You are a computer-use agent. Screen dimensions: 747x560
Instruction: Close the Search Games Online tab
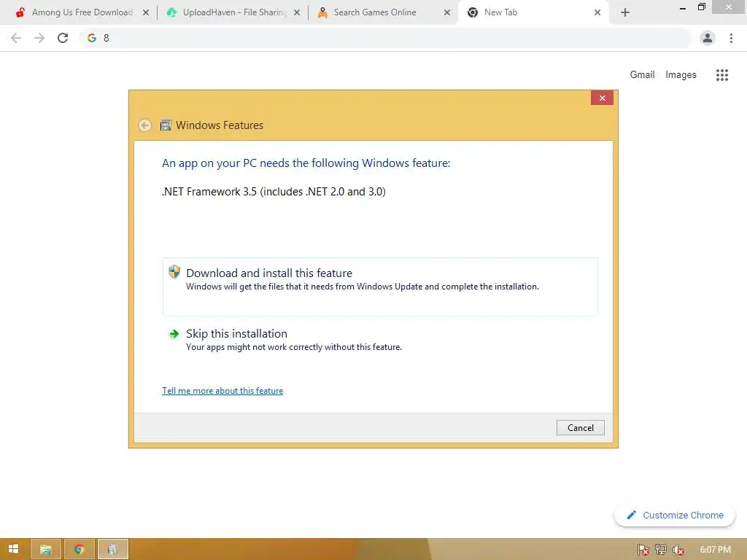pos(447,12)
